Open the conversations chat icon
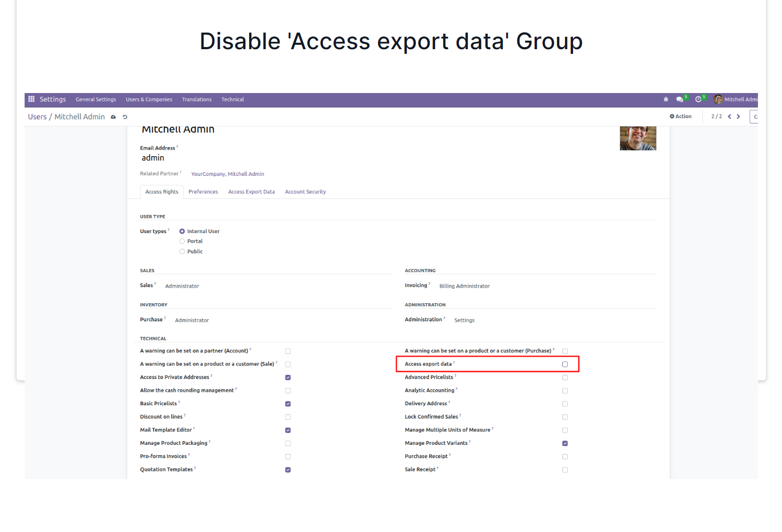The height and width of the screenshot is (532, 782). (679, 99)
